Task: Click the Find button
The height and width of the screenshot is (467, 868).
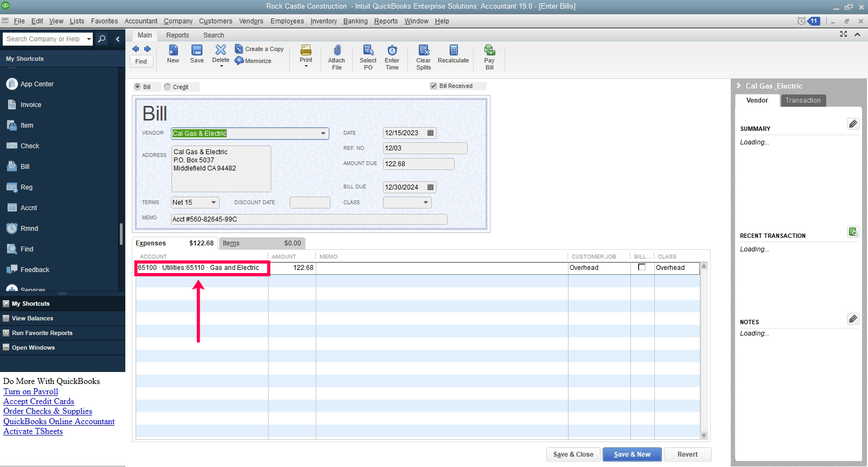Action: (x=141, y=61)
